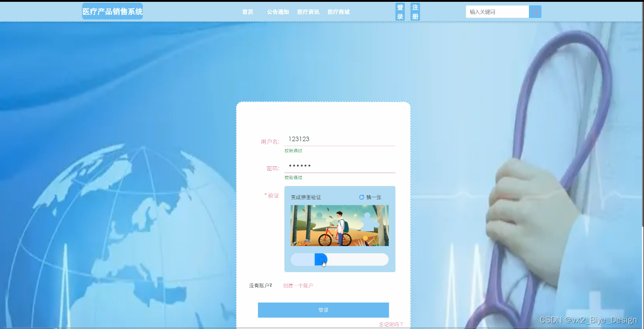
Task: Click the 校验通过 text under username
Action: tap(293, 151)
